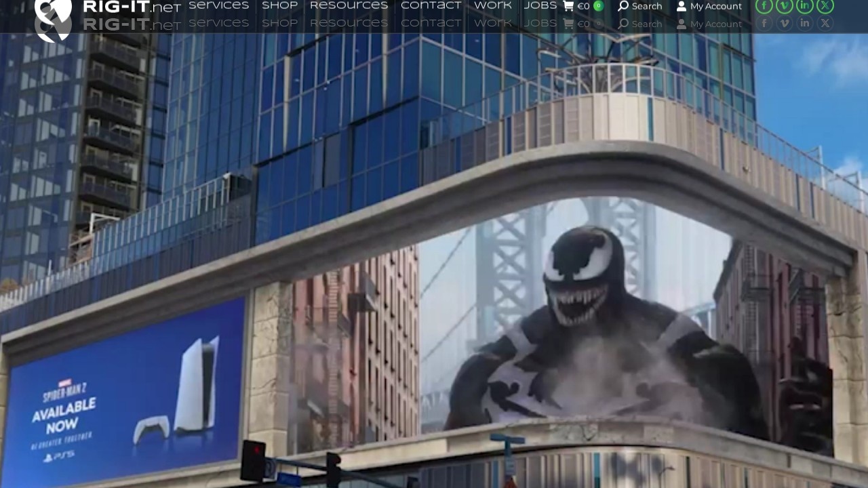The image size is (868, 488).
Task: Visit the Facebook page via green icon
Action: point(764,6)
